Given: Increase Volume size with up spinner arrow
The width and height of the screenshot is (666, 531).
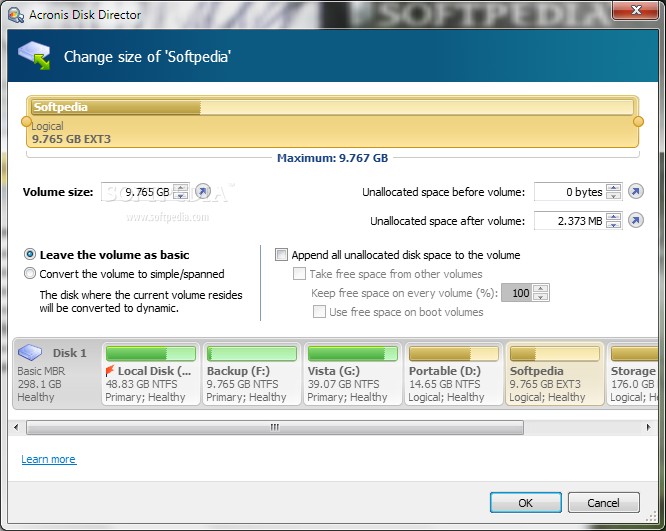Looking at the screenshot, I should click(x=181, y=188).
